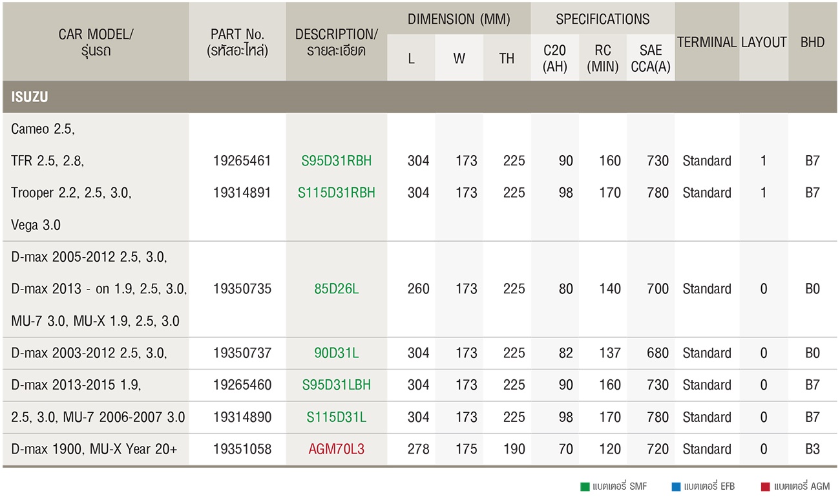Click the แบตเตอรี่ SMF legend label

tap(620, 487)
